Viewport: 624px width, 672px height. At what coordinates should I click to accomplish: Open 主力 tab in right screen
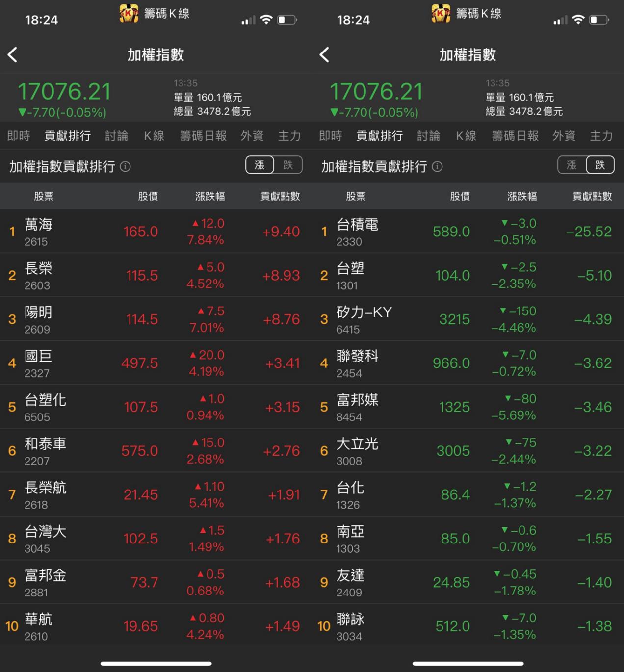(601, 136)
